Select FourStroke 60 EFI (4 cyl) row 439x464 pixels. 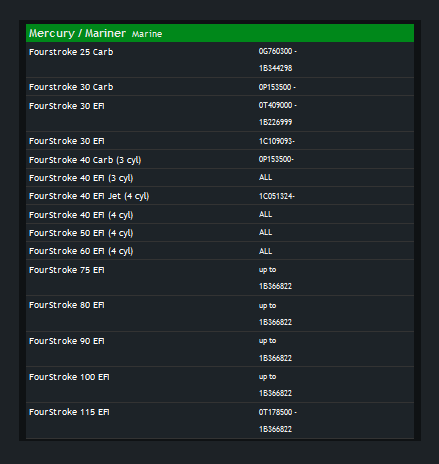point(220,251)
